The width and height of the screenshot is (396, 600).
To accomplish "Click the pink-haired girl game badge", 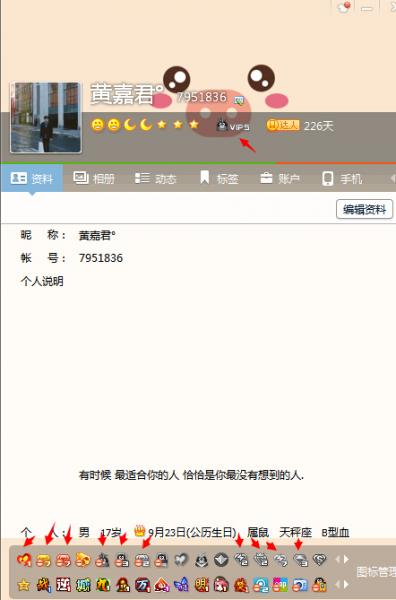I will click(x=221, y=585).
